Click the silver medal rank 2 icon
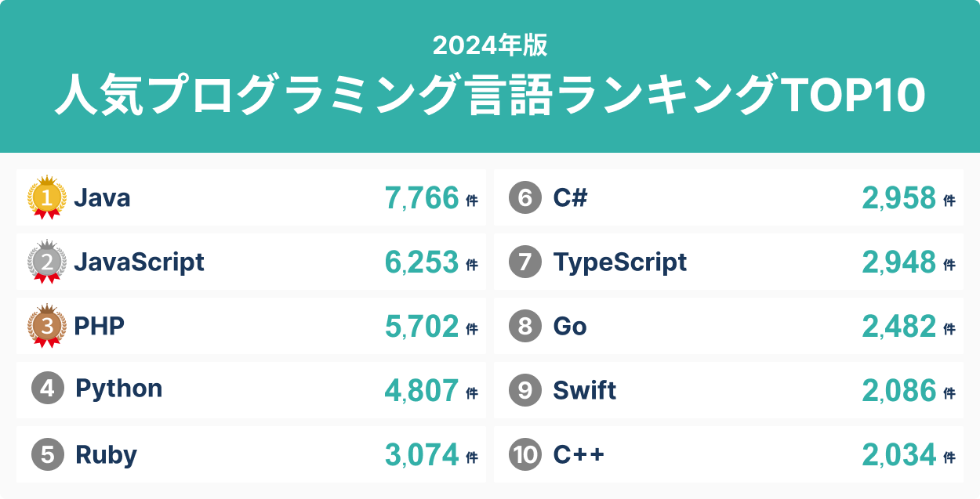Viewport: 980px width, 499px height. pyautogui.click(x=47, y=262)
